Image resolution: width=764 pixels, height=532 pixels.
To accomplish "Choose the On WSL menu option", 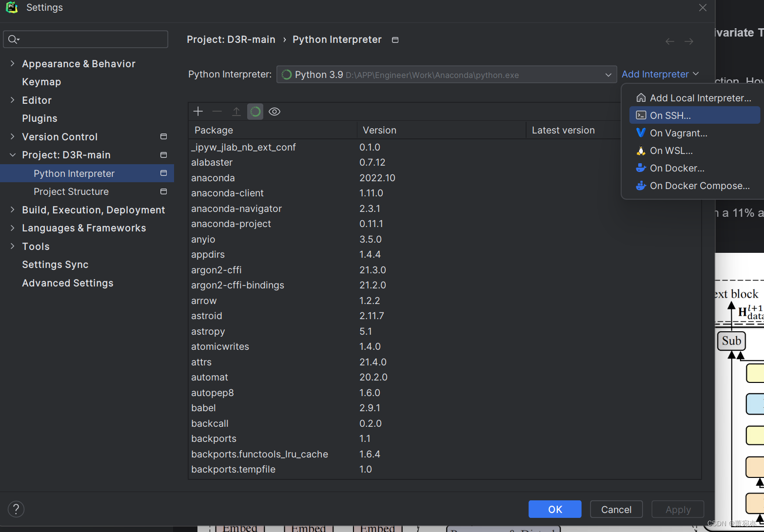I will [695, 151].
